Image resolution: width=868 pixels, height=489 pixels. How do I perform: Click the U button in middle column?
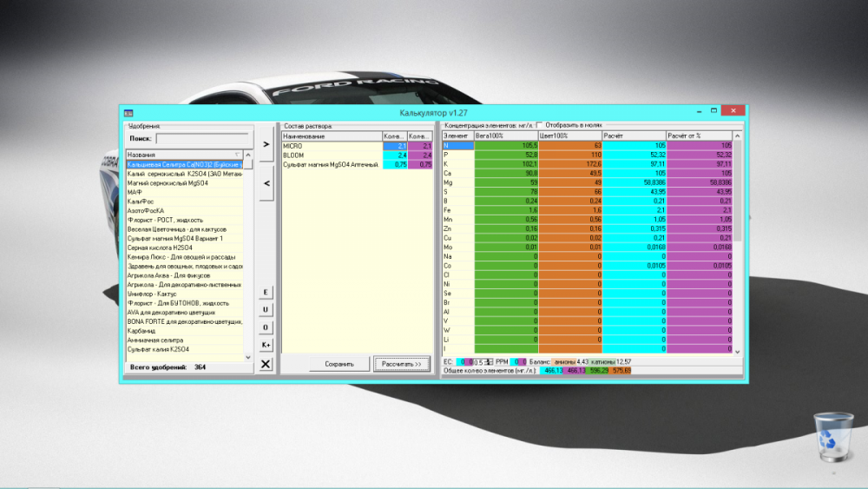tap(266, 309)
